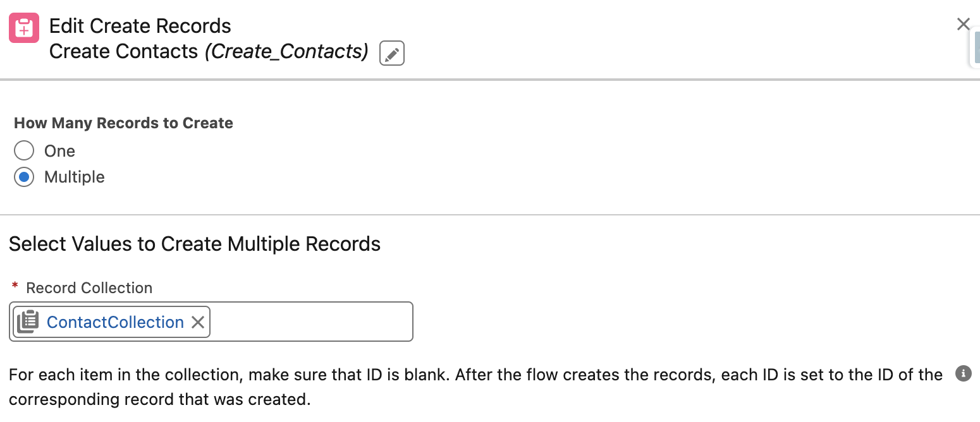Click the Multiple label text
The height and width of the screenshot is (422, 980).
73,177
